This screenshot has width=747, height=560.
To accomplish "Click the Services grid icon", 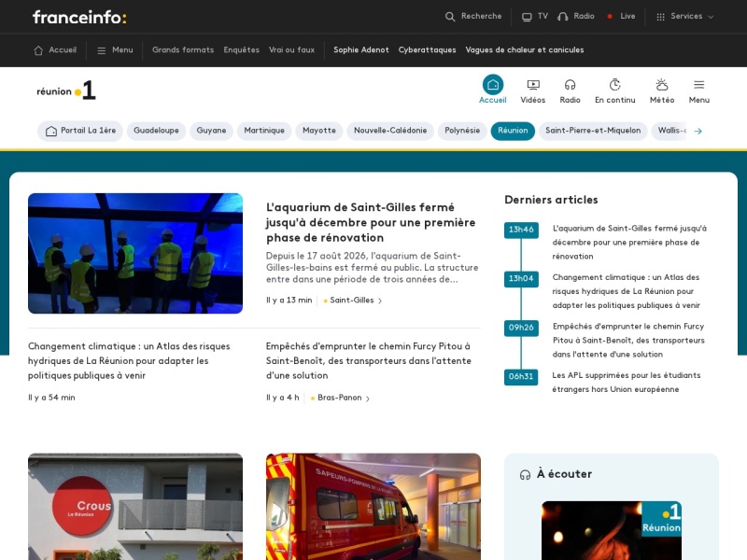I will click(660, 17).
